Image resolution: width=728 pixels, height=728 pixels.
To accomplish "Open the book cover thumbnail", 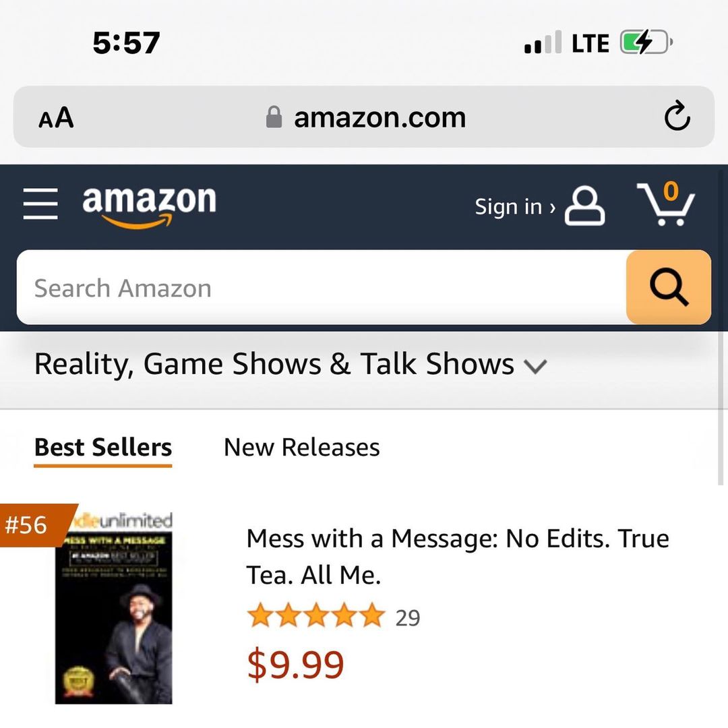I will click(x=114, y=608).
